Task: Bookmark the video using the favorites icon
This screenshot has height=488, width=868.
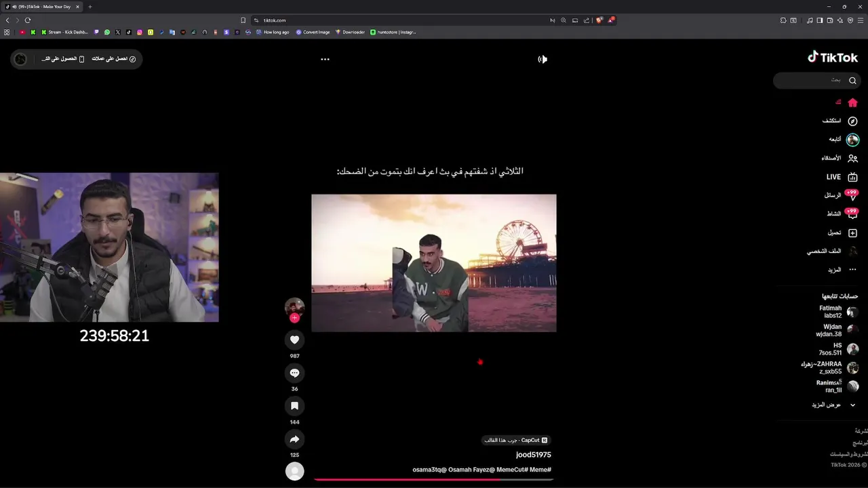Action: [x=294, y=406]
